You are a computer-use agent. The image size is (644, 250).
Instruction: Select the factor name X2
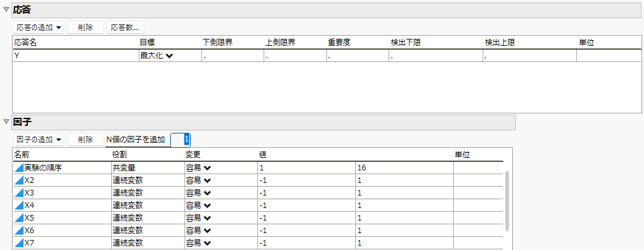click(29, 180)
